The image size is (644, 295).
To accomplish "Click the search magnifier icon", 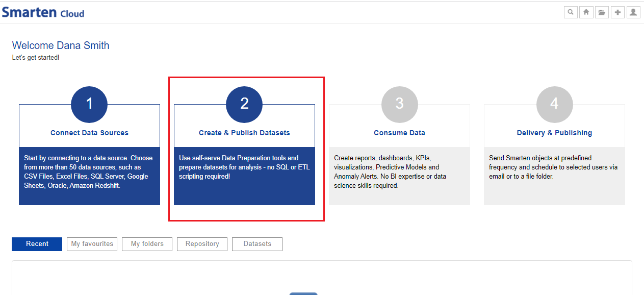I will [571, 12].
